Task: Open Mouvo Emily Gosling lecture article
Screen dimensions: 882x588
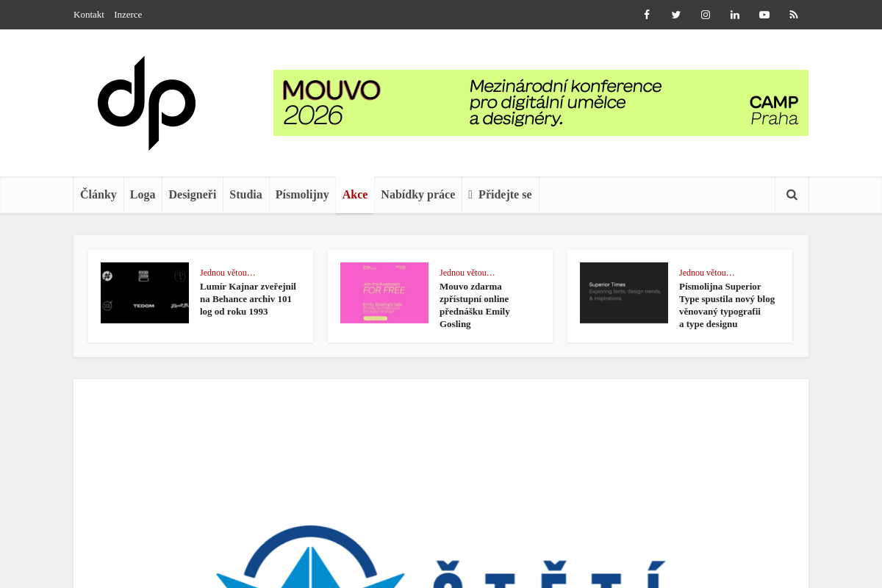Action: (476, 305)
